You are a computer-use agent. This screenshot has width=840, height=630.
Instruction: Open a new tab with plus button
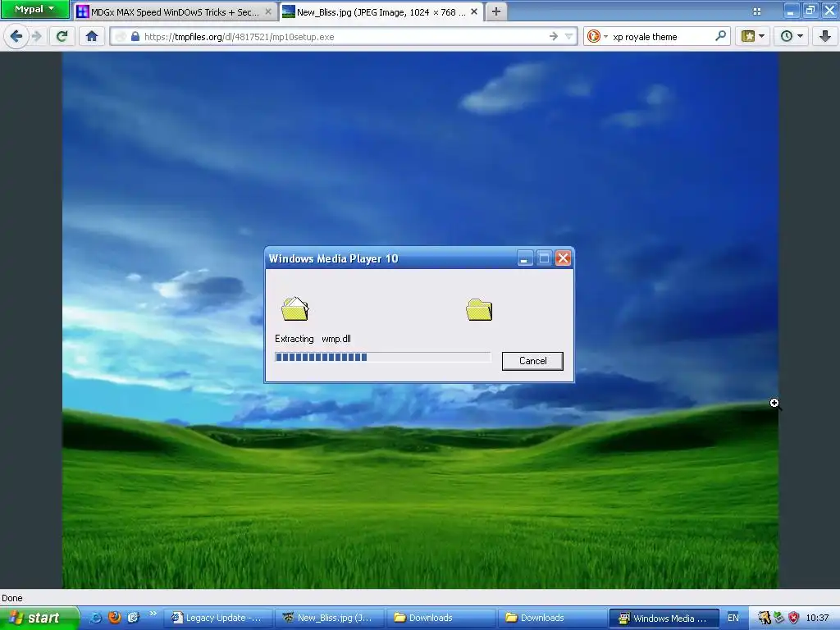[x=496, y=11]
